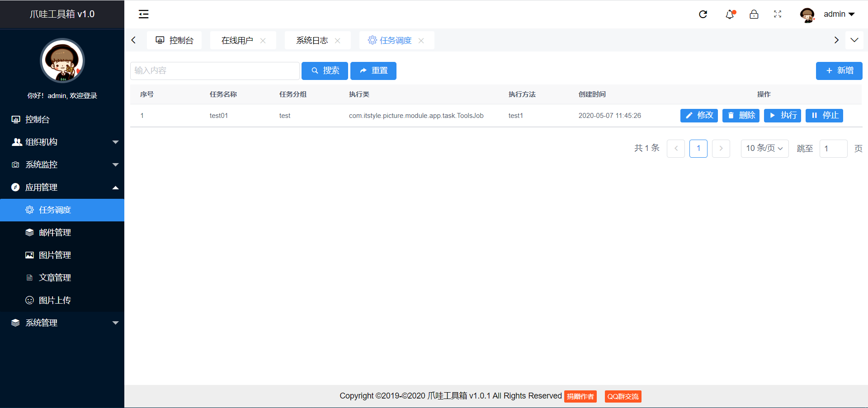Image resolution: width=868 pixels, height=408 pixels.
Task: Click 修改 edit button for test01
Action: (698, 116)
